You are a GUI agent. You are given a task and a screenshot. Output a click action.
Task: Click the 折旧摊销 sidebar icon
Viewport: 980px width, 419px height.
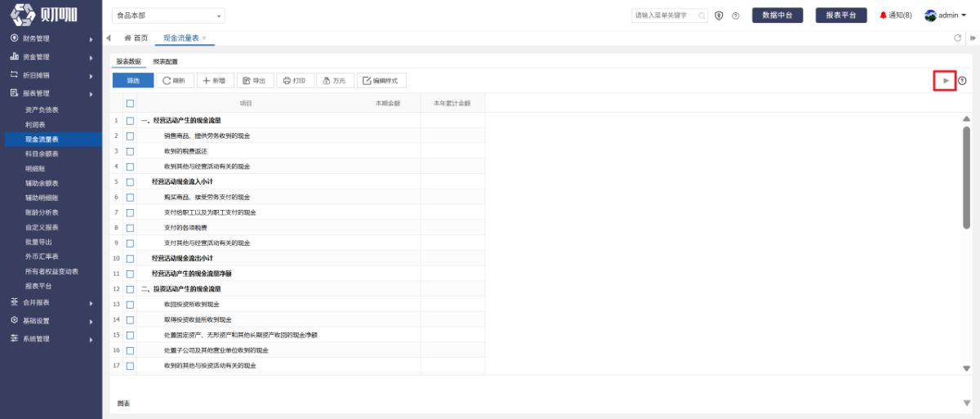pos(14,74)
